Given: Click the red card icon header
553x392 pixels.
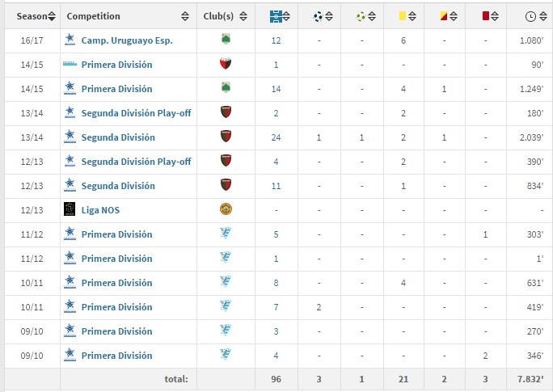Looking at the screenshot, I should 486,16.
